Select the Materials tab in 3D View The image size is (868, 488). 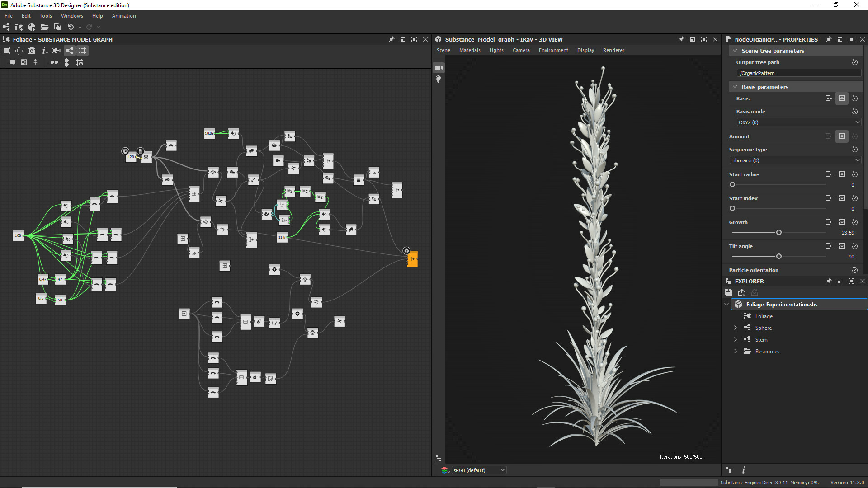[x=469, y=50]
